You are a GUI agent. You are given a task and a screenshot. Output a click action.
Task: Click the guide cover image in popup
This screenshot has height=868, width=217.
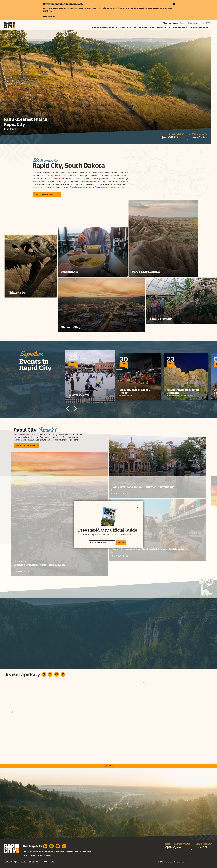tap(108, 517)
